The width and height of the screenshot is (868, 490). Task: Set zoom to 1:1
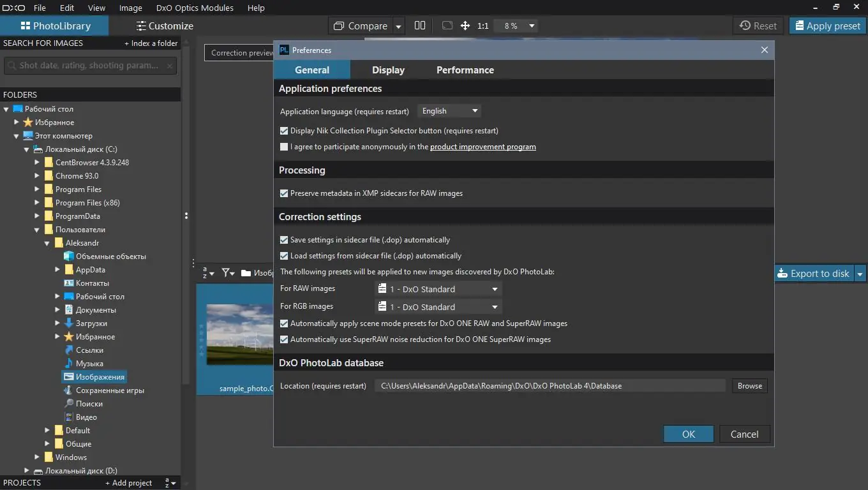coord(483,26)
